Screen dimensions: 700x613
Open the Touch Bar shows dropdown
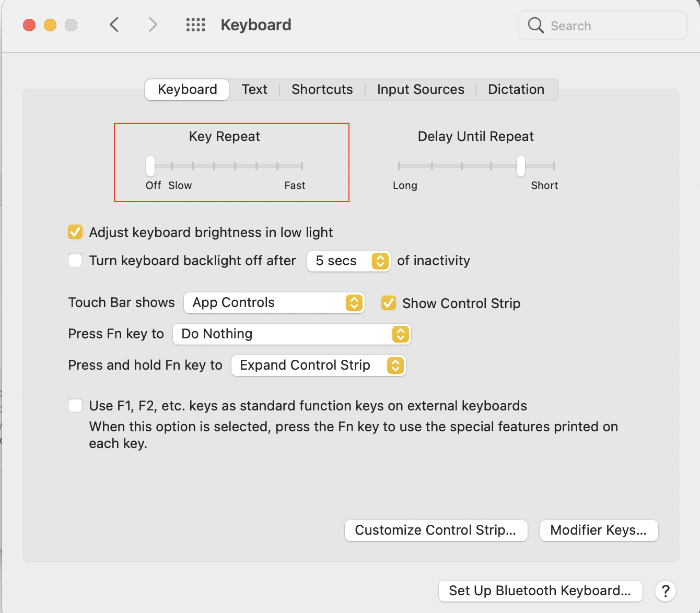point(274,303)
